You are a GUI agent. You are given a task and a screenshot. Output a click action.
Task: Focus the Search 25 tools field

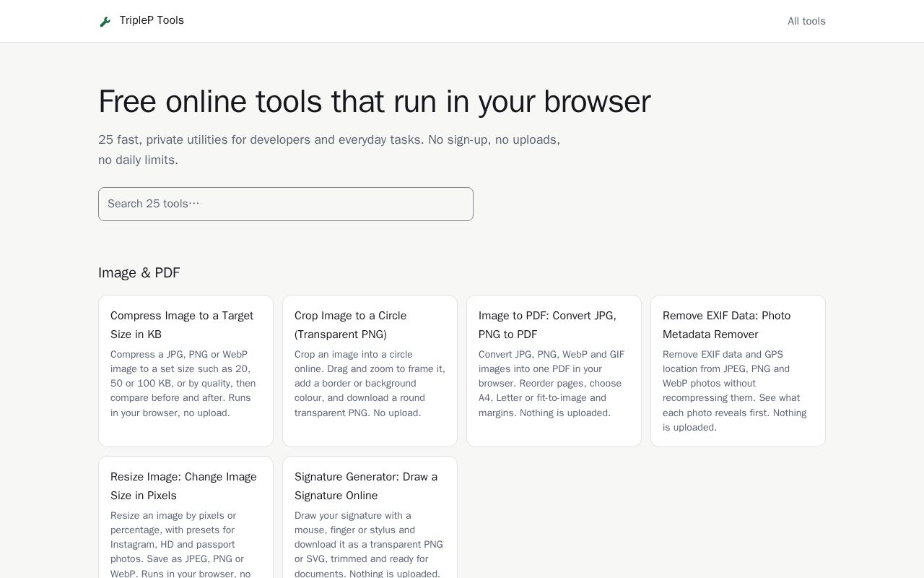286,204
